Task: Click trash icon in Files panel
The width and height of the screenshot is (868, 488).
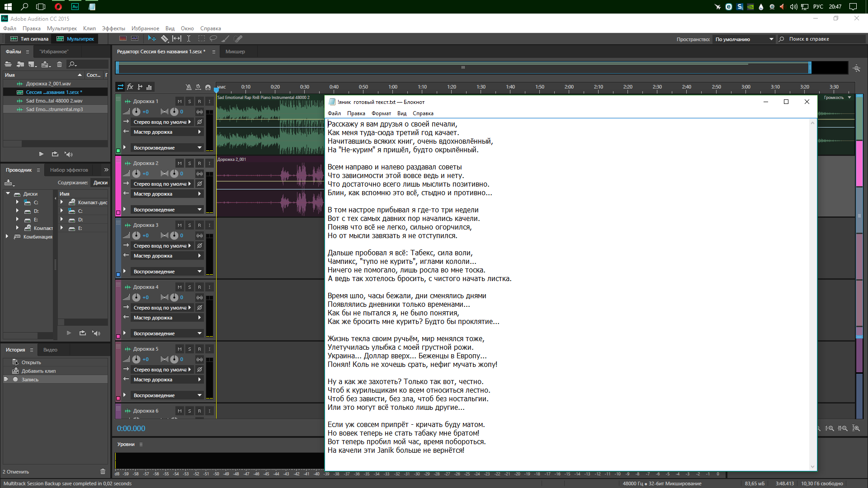Action: pos(59,64)
